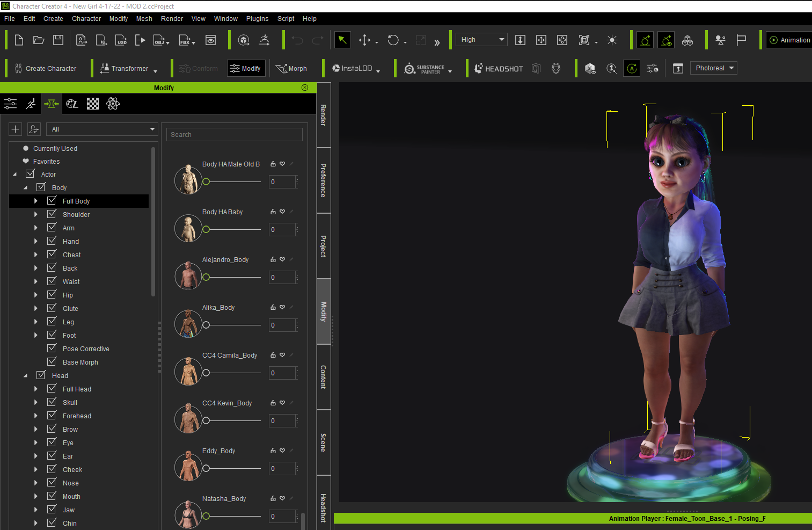Save project using floppy disk icon

coord(58,40)
